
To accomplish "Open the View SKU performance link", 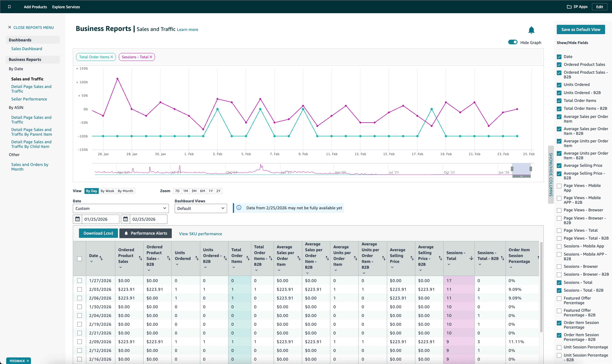I will 200,234.
